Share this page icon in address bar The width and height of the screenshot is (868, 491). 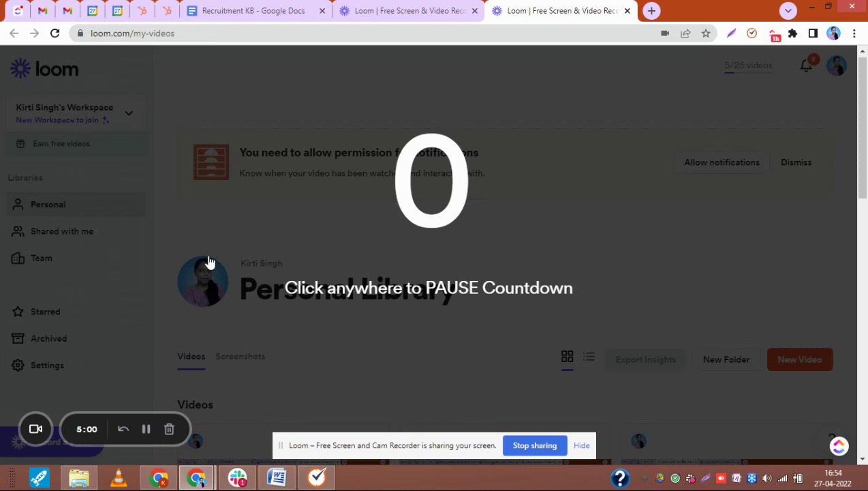click(685, 33)
